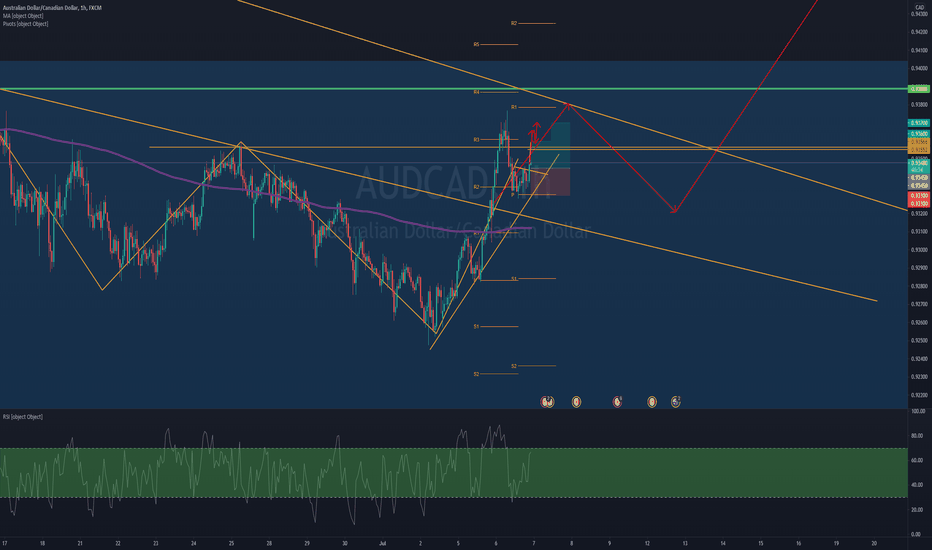The width and height of the screenshot is (932, 550).
Task: Click date 28 on the time axis
Action: [269, 543]
